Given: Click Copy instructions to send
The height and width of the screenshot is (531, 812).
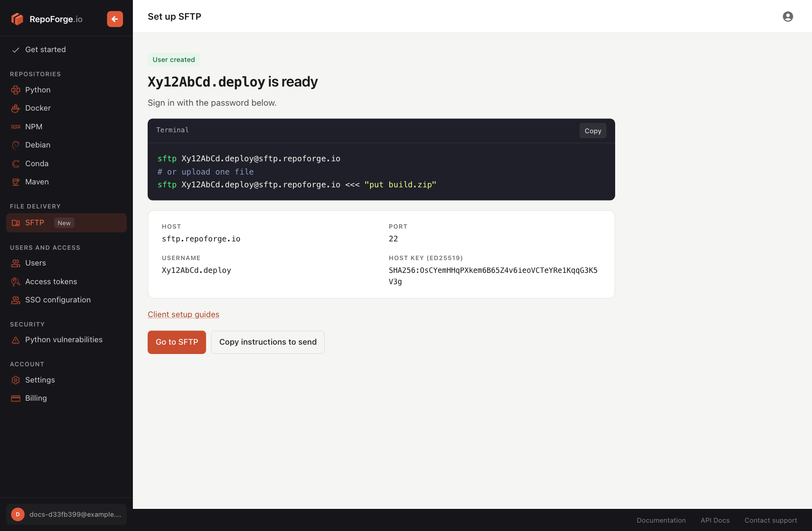Looking at the screenshot, I should (268, 342).
